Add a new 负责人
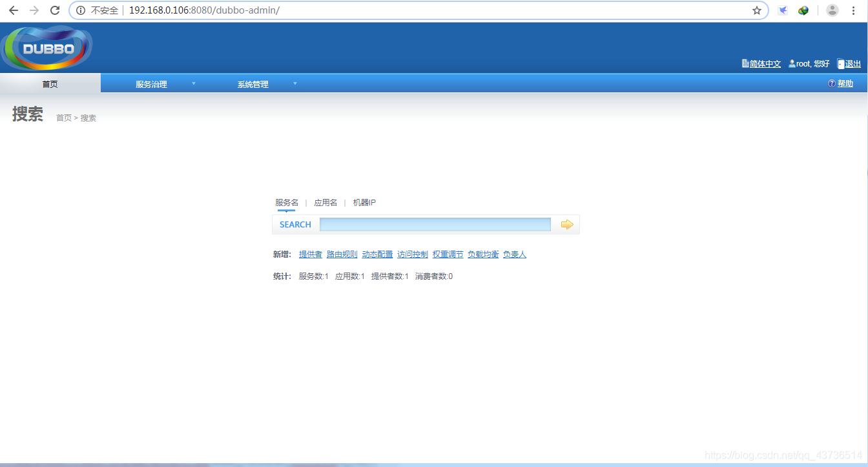 [x=515, y=254]
